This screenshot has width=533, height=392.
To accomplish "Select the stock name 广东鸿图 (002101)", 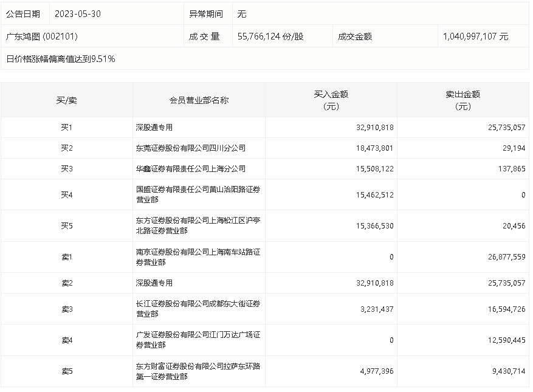I will click(42, 36).
